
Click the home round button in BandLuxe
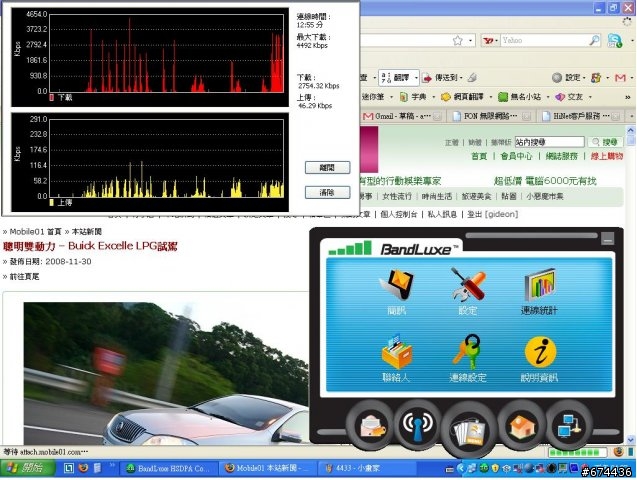click(x=521, y=426)
